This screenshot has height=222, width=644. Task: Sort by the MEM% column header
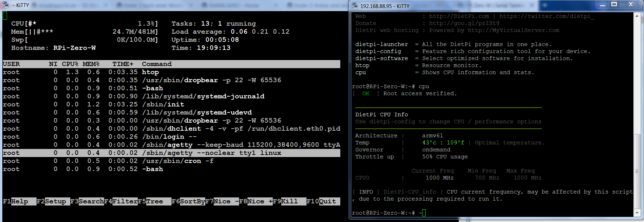(91, 64)
